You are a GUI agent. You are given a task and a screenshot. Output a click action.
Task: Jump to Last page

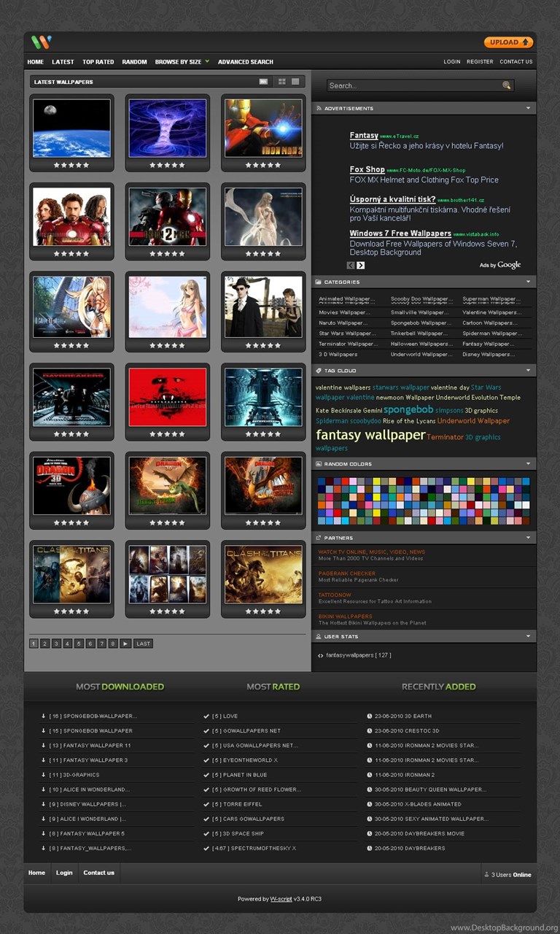coord(143,644)
